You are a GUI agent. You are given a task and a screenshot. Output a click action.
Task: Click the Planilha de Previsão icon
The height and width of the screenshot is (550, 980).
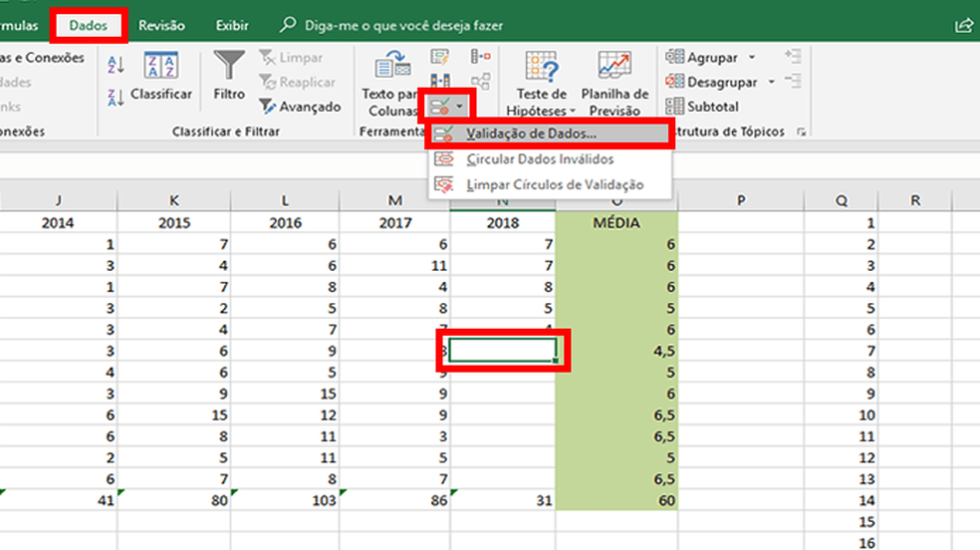coord(614,85)
